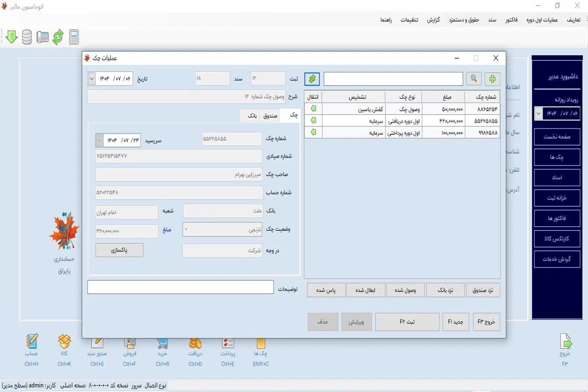This screenshot has height=392, width=588.
Task: Switch to the صندوق tab
Action: click(x=270, y=116)
